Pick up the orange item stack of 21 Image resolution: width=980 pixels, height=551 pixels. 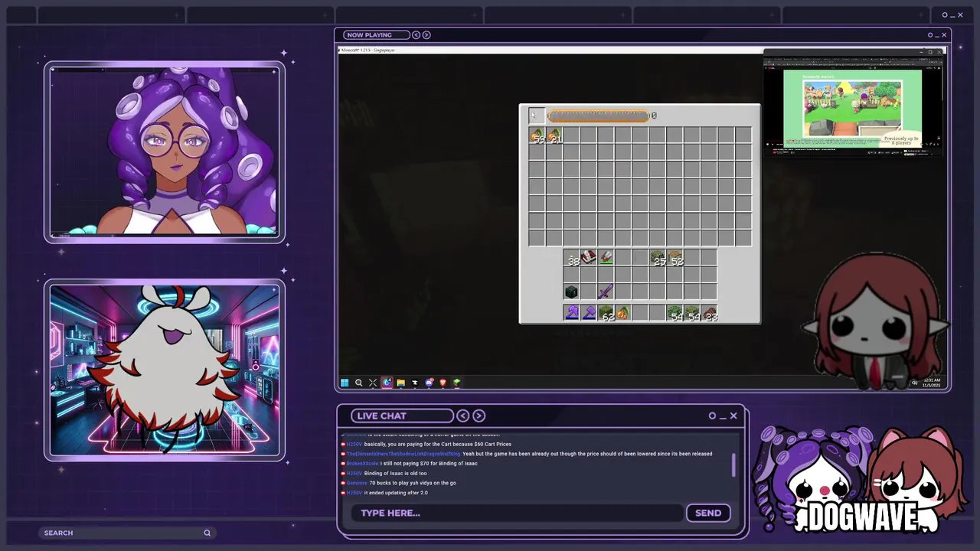(x=554, y=136)
